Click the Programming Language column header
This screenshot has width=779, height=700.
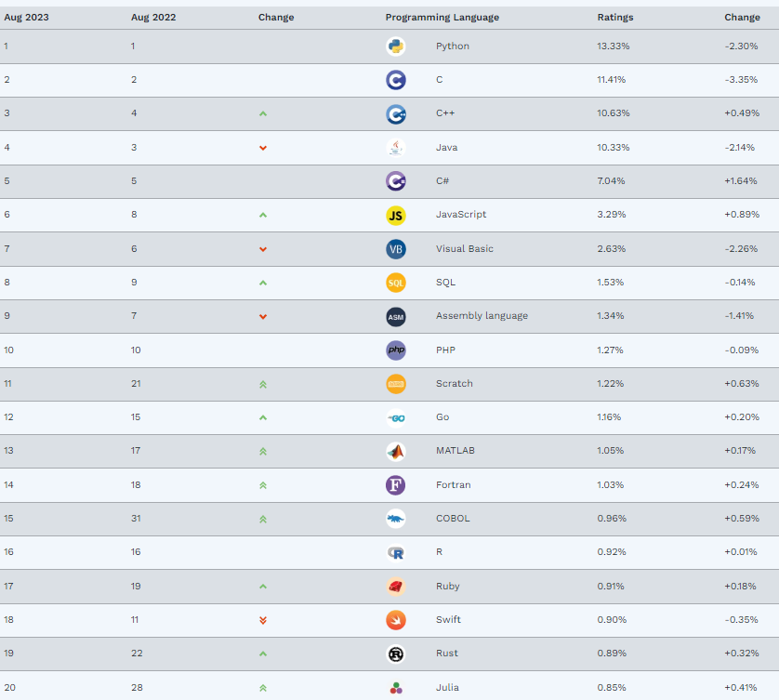tap(442, 18)
